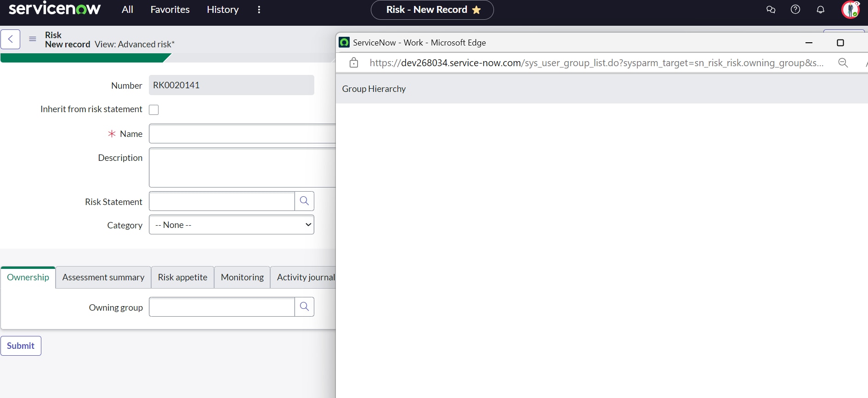Switch to the Ownership tab
868x398 pixels.
click(x=28, y=277)
